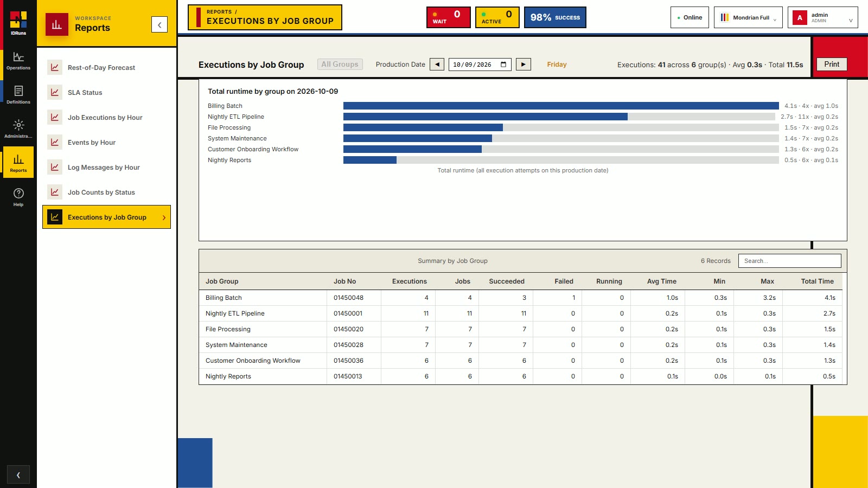This screenshot has height=488, width=868.
Task: Click the WAIT status counter
Action: coord(448,17)
